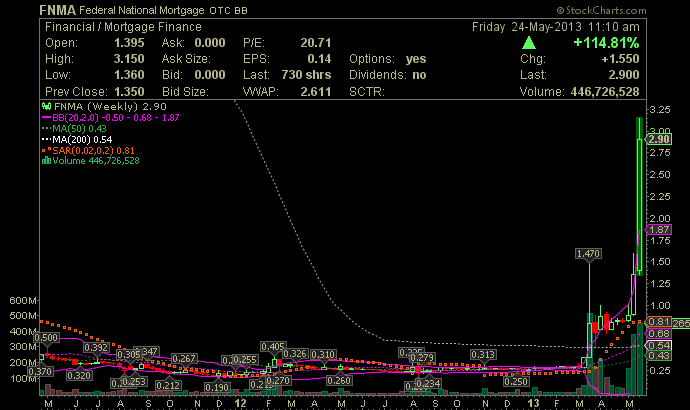Click the 0.43 MA(50) axis tag
690x410 pixels.
coord(659,355)
